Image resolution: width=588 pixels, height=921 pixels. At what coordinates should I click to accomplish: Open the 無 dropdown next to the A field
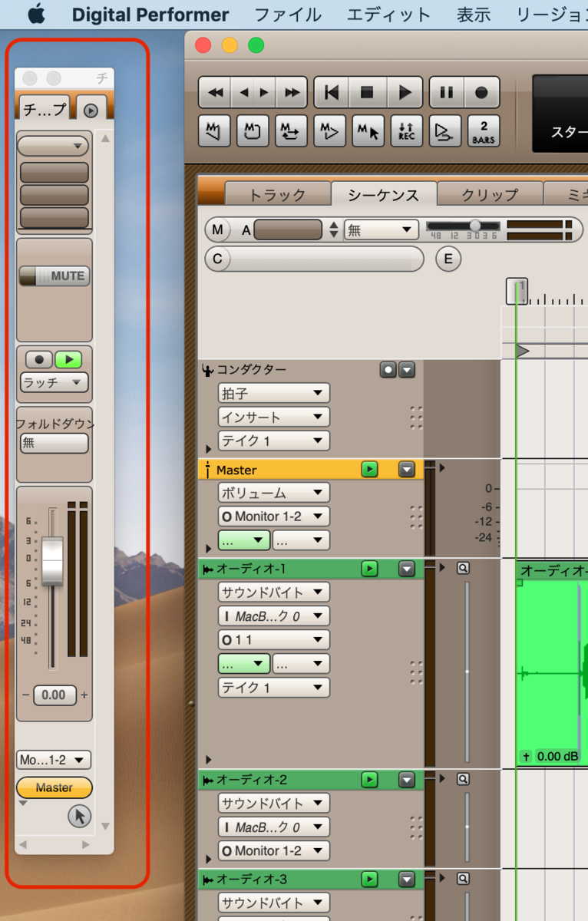381,229
